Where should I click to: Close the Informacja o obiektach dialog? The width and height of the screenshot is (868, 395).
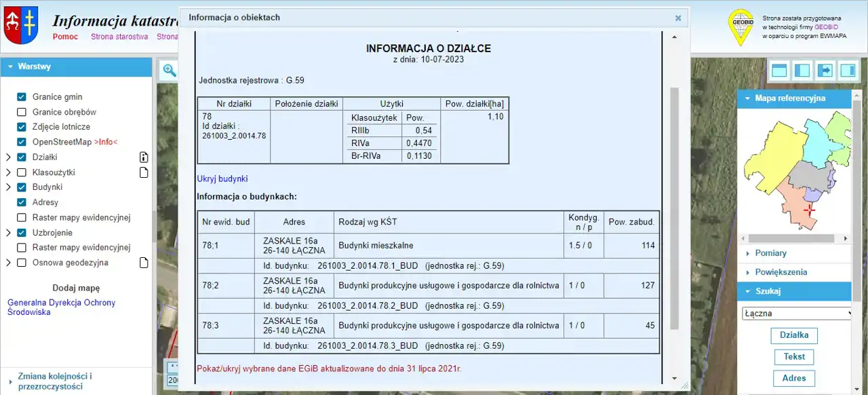677,18
